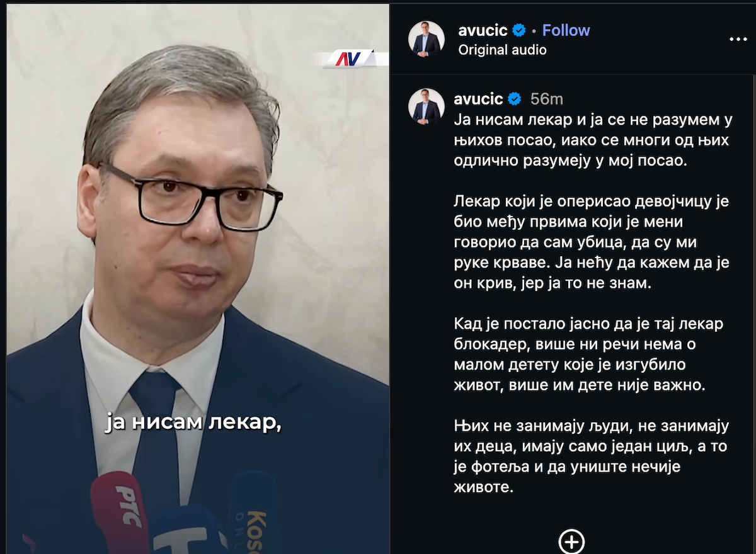
Task: Open the avucic username in the post header
Action: tap(483, 30)
